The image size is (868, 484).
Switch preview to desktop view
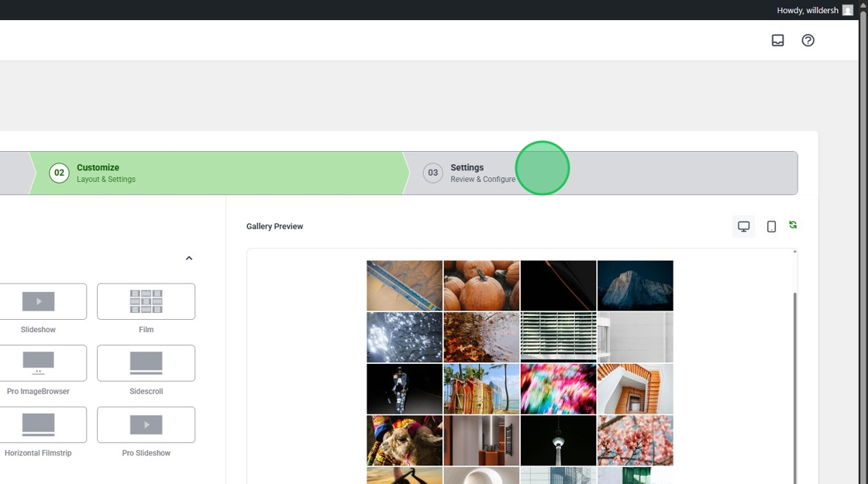743,227
